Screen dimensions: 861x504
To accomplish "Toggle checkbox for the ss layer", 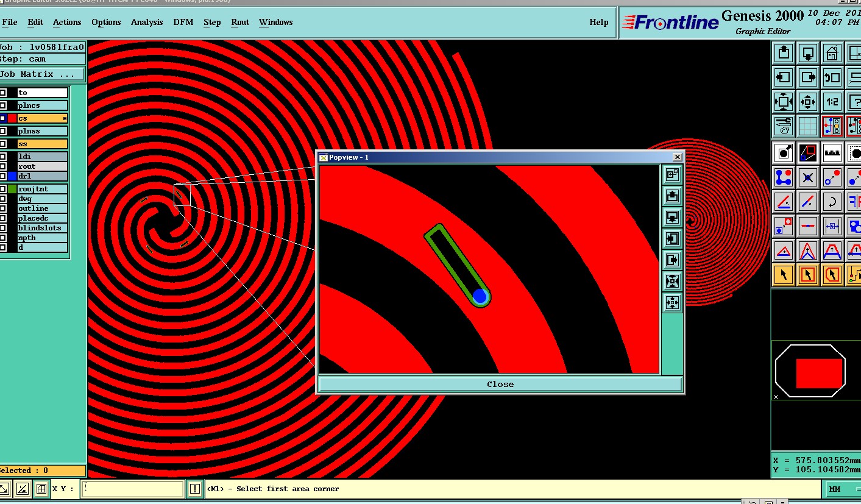I will coord(3,144).
